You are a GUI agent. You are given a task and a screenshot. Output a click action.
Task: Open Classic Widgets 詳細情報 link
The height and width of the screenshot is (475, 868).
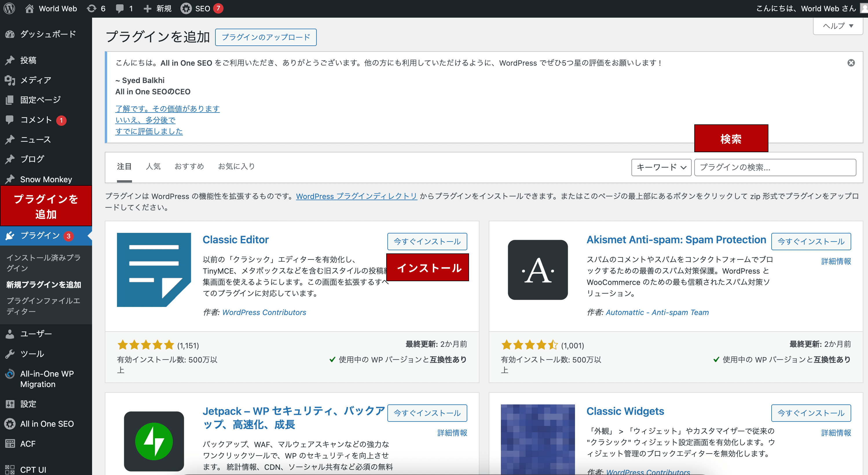click(836, 433)
